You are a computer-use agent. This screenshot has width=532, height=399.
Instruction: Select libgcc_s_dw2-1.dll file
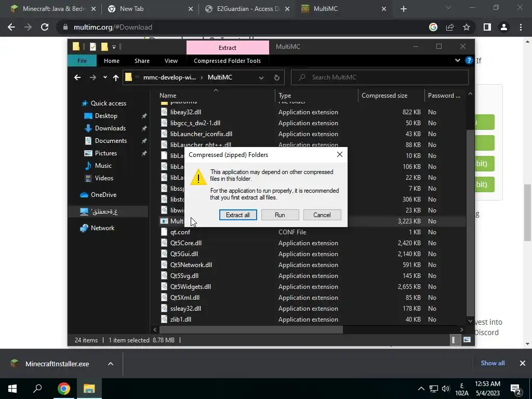(x=195, y=123)
